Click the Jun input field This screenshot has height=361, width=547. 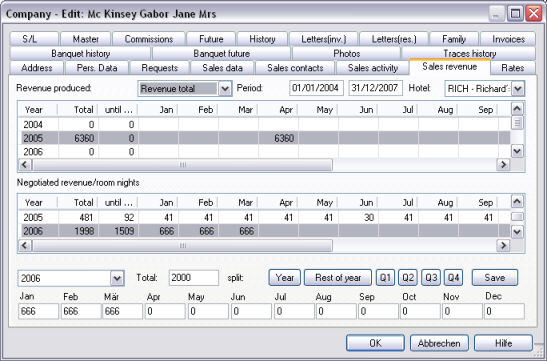point(251,311)
